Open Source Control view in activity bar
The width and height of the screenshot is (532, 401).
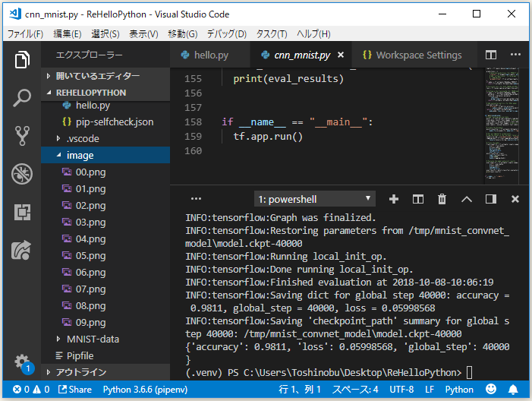(x=22, y=136)
